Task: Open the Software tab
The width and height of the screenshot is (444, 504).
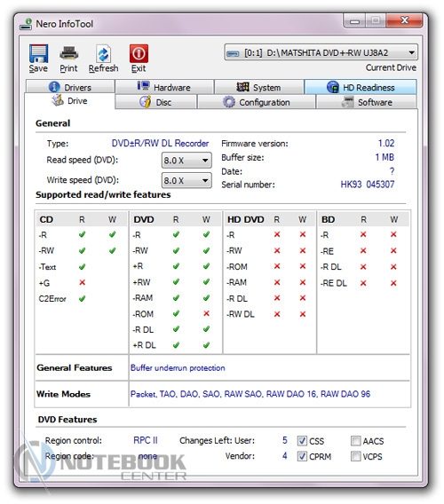Action: 367,102
